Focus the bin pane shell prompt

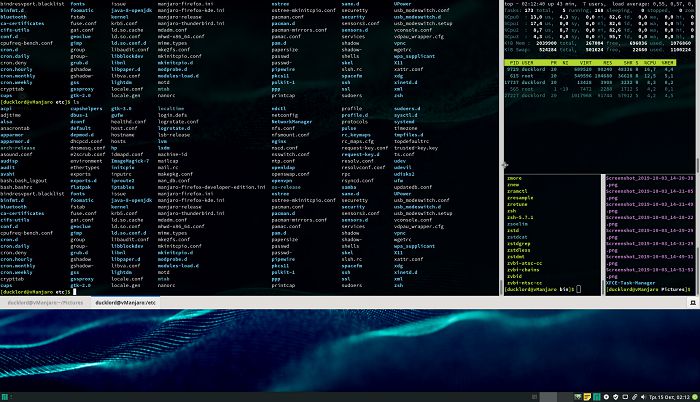pos(543,289)
